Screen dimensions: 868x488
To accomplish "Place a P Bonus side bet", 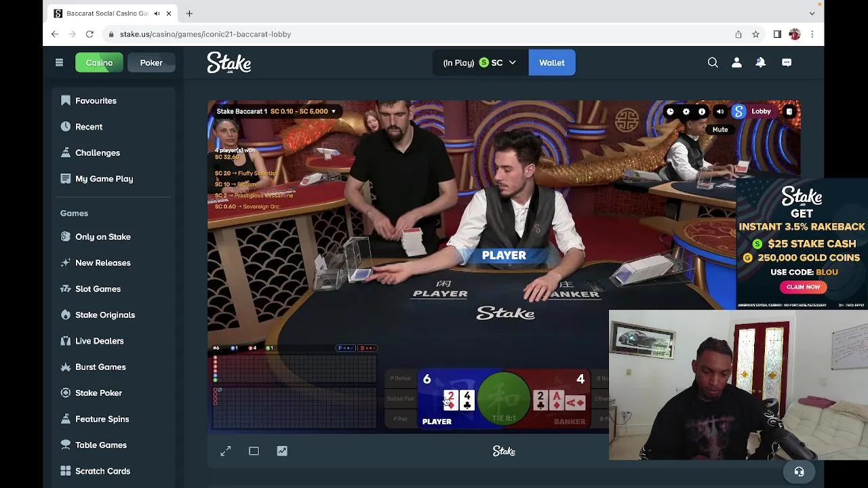I will point(401,378).
